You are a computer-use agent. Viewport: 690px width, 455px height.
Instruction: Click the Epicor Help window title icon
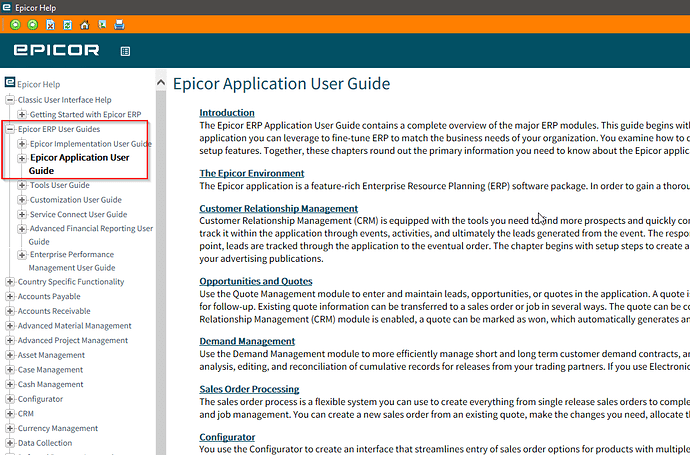point(6,7)
